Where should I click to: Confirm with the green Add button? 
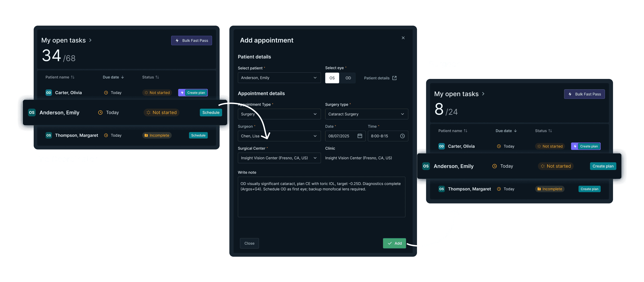coord(394,243)
